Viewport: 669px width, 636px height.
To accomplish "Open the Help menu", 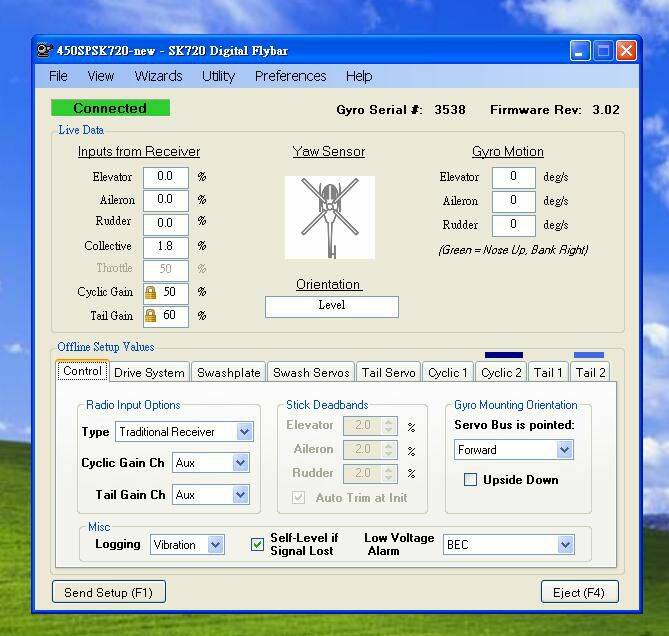I will tap(359, 76).
